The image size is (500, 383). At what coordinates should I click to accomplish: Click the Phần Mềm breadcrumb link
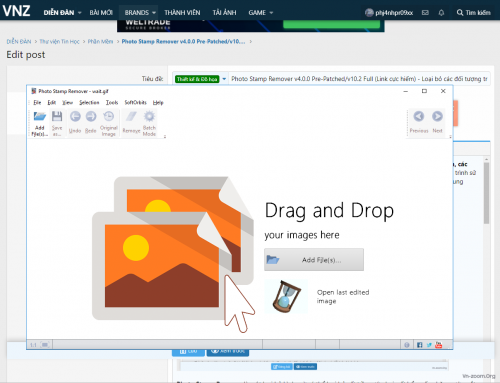100,42
